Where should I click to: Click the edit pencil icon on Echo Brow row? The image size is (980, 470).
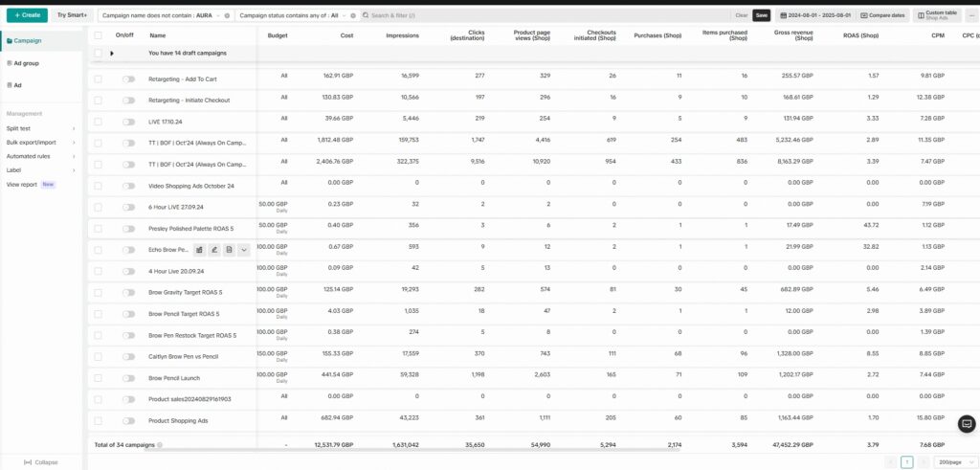point(214,250)
